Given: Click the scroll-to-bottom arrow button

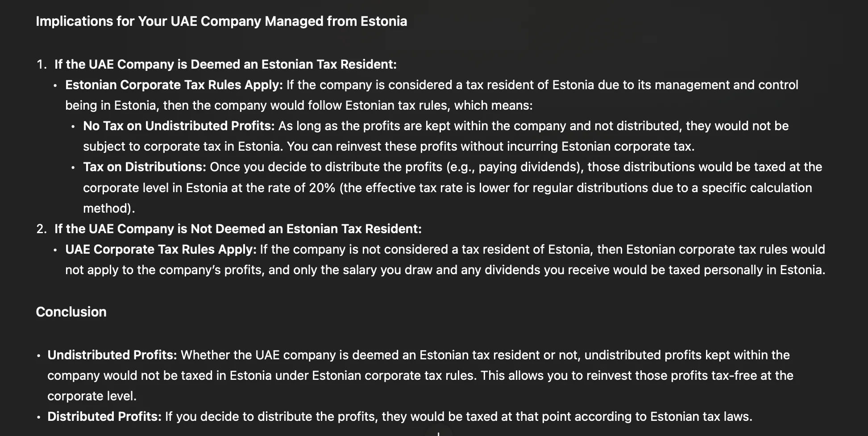Looking at the screenshot, I should [x=439, y=432].
